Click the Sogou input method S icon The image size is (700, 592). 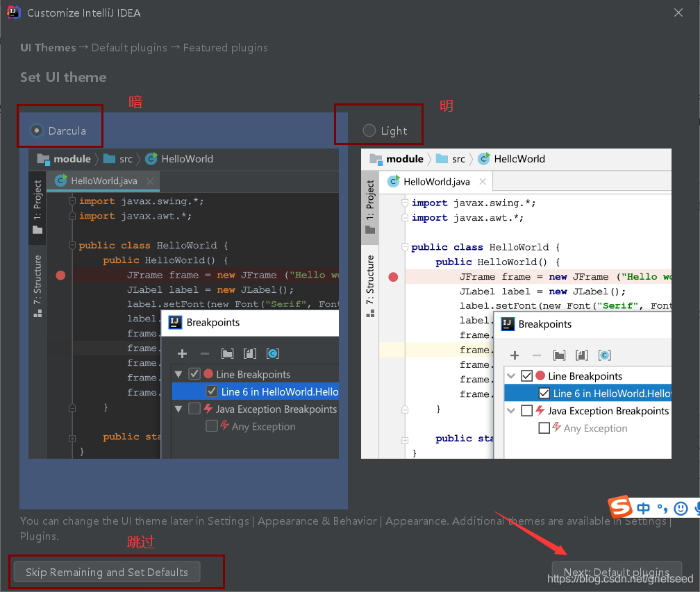tap(621, 507)
